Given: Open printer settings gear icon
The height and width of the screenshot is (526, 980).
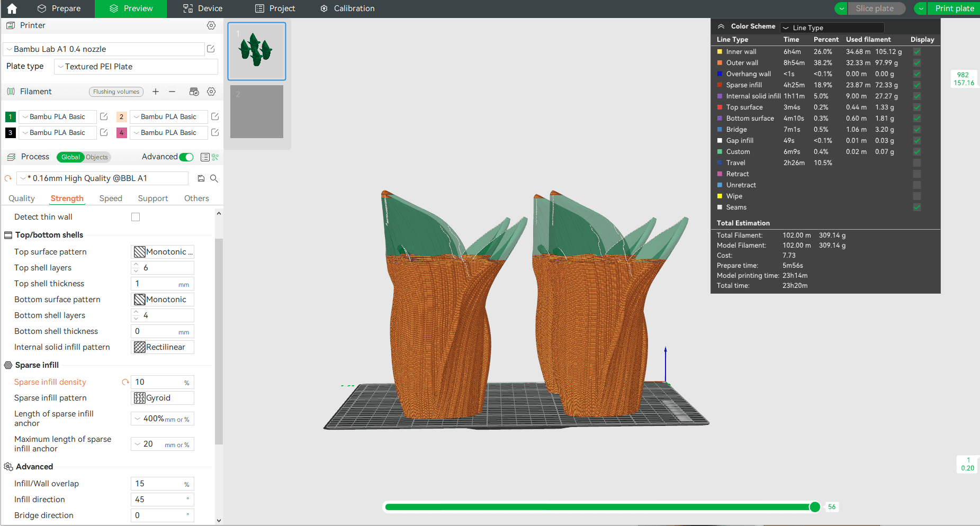Looking at the screenshot, I should 211,25.
